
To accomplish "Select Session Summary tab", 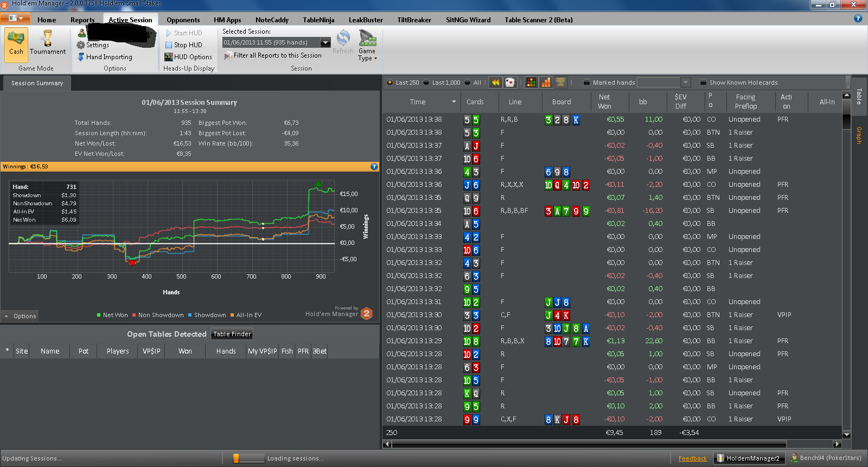I will (37, 83).
